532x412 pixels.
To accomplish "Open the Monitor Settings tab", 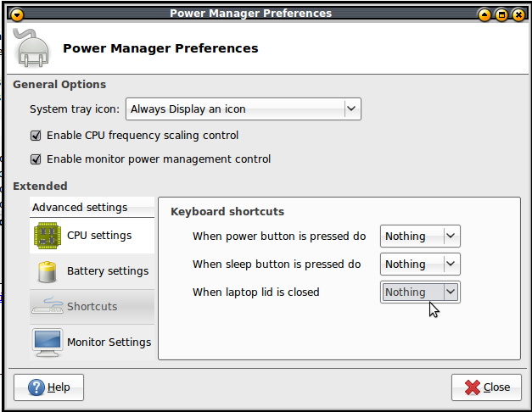I will point(109,342).
